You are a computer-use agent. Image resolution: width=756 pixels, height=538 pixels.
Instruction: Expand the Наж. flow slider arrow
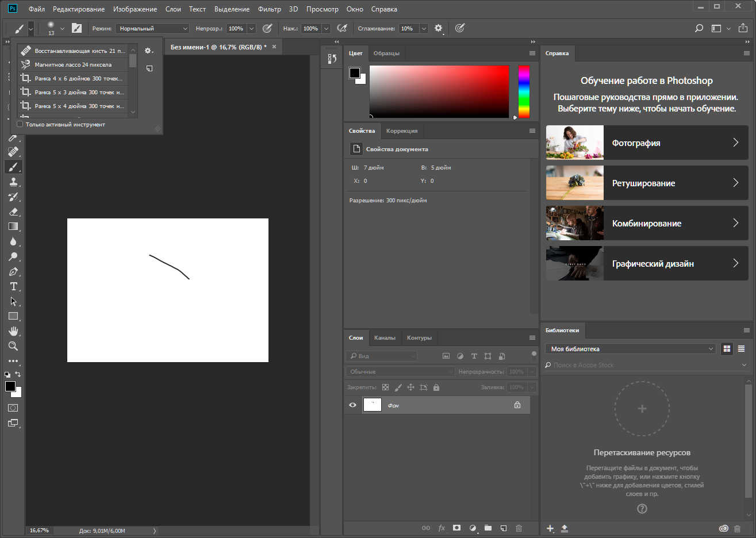pyautogui.click(x=326, y=28)
